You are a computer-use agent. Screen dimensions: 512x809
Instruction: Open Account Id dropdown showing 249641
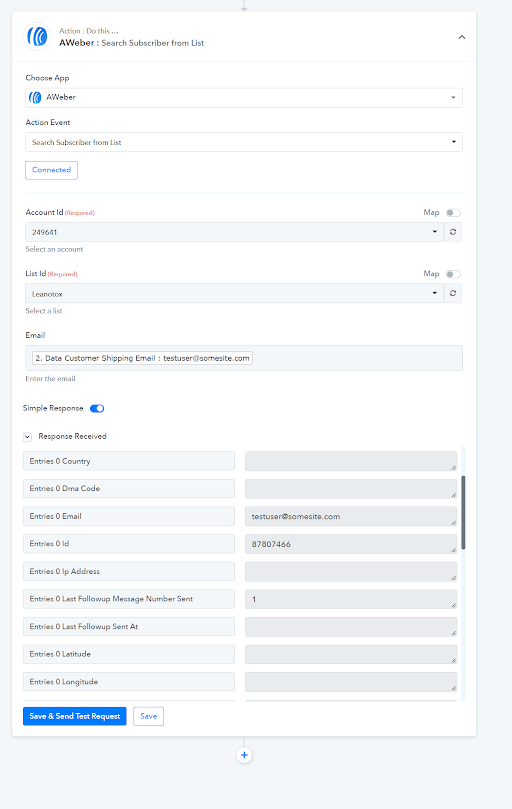pyautogui.click(x=234, y=232)
